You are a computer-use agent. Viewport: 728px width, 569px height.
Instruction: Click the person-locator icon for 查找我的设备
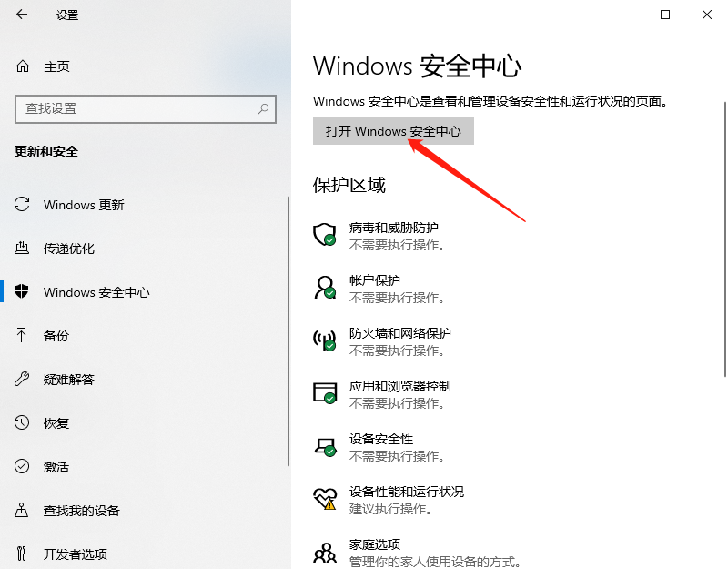[x=21, y=510]
